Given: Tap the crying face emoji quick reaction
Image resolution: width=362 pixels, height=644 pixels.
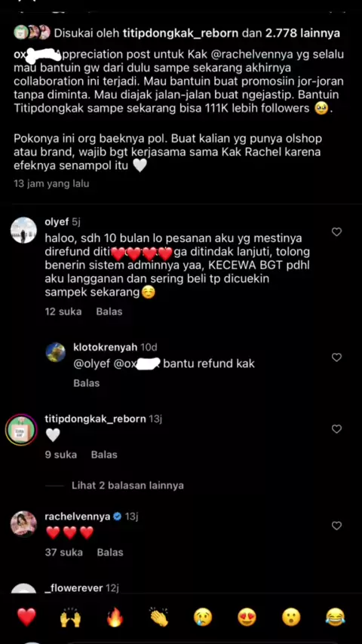Looking at the screenshot, I should pyautogui.click(x=203, y=618).
